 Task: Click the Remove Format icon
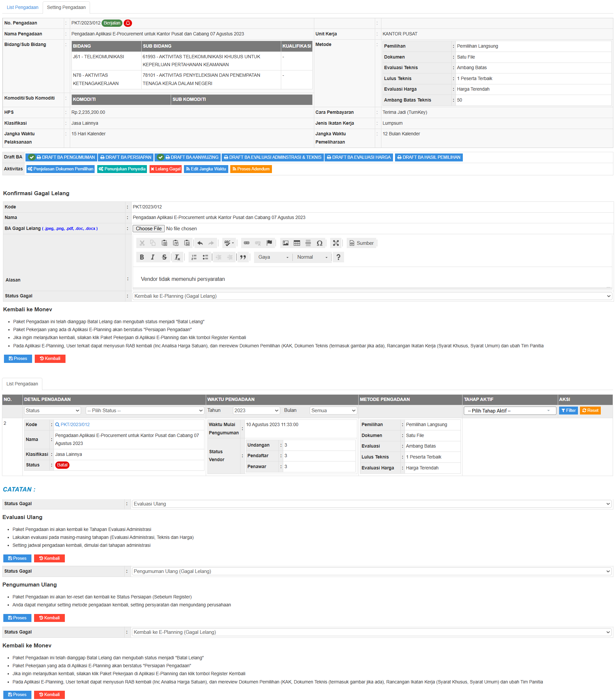pyautogui.click(x=177, y=257)
